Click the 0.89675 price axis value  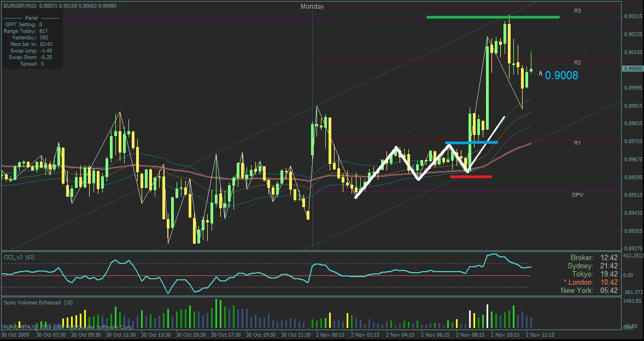click(633, 159)
